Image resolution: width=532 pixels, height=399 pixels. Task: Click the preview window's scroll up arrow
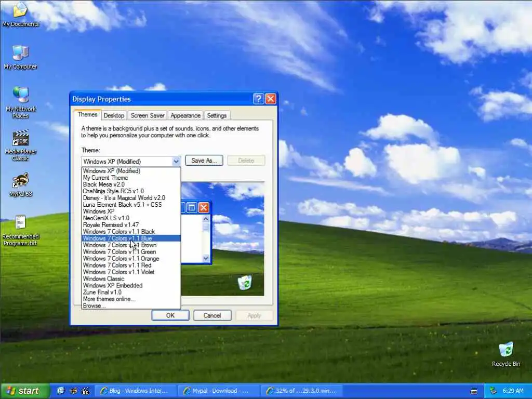[206, 219]
